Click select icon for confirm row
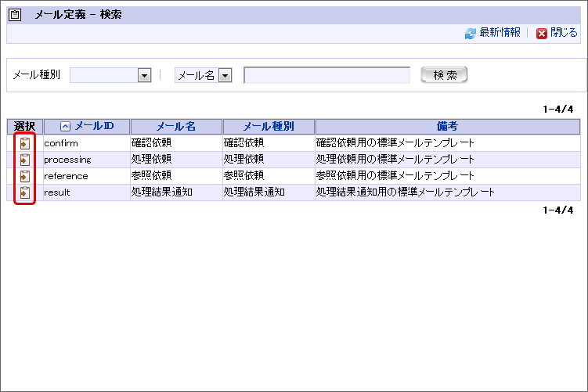The width and height of the screenshot is (588, 392). pos(25,143)
